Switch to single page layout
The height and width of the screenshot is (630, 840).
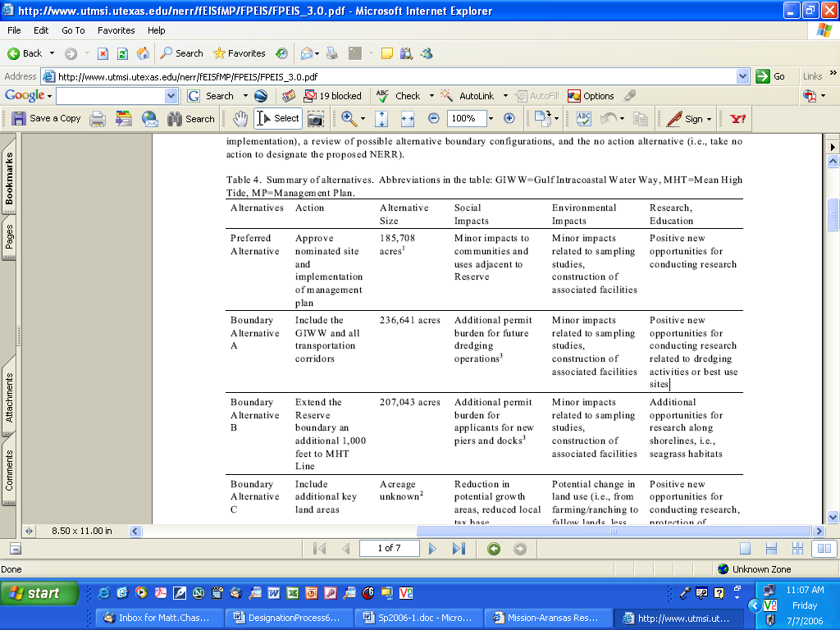745,549
